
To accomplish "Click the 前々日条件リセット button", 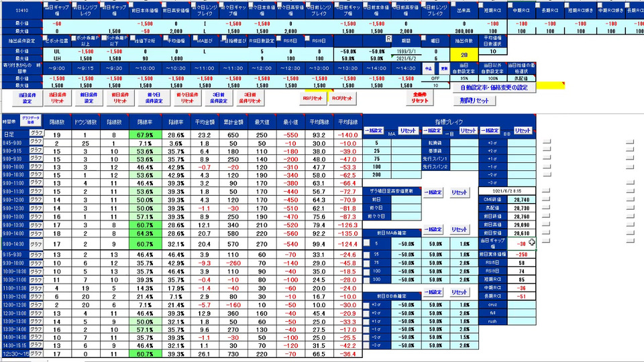I will tap(187, 98).
